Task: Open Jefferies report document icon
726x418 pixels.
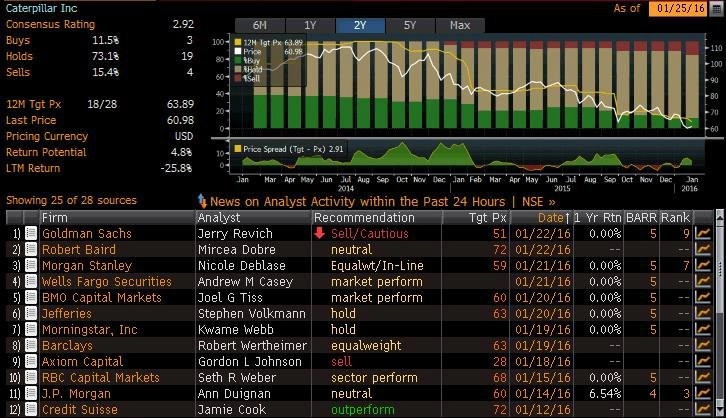Action: point(31,313)
